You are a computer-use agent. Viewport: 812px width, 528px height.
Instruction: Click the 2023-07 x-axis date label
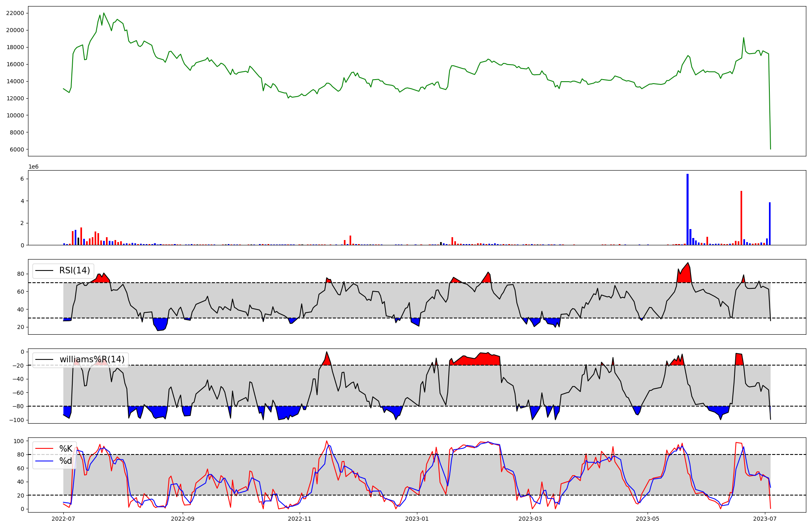(x=765, y=519)
